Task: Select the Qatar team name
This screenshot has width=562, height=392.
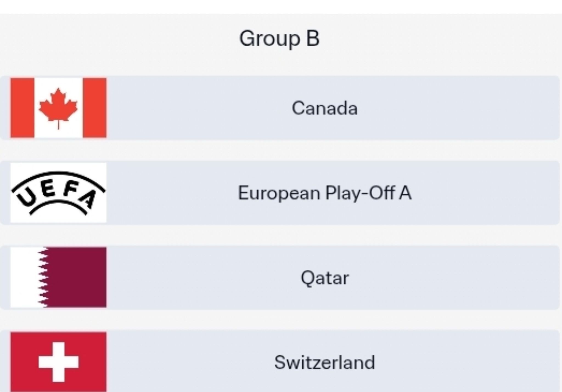Action: (x=325, y=278)
